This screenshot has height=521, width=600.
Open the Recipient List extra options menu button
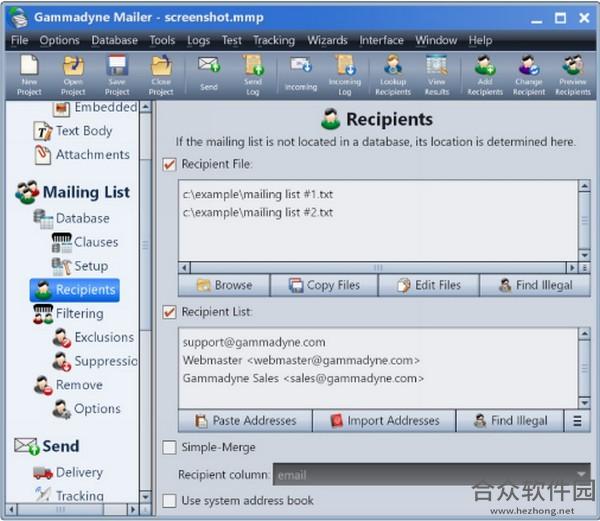click(577, 421)
